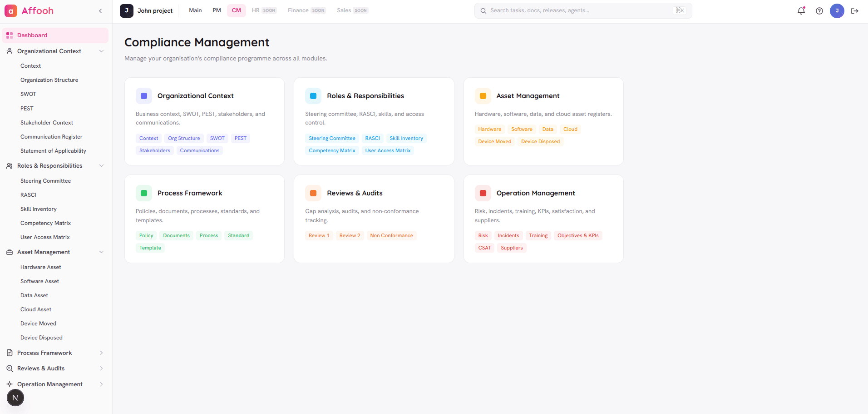Click the Reviews & Audits sidebar magnifier icon
This screenshot has width=868, height=414.
pos(10,369)
